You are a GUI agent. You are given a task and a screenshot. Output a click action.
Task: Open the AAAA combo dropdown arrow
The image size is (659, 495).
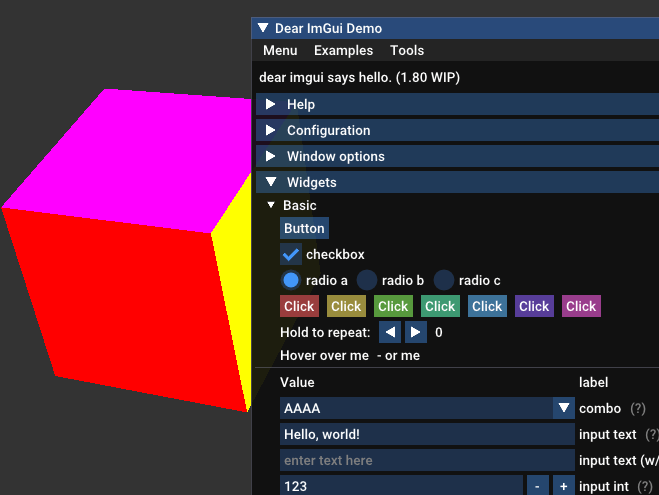tap(564, 408)
